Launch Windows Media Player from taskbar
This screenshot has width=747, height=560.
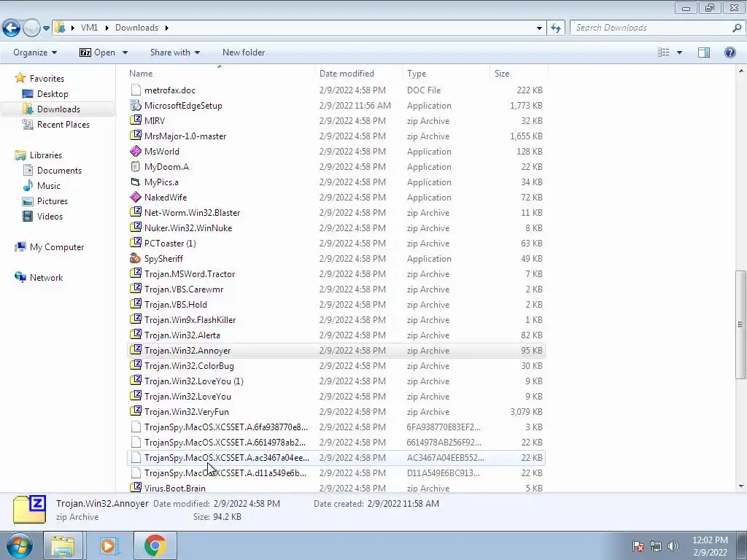tap(109, 545)
